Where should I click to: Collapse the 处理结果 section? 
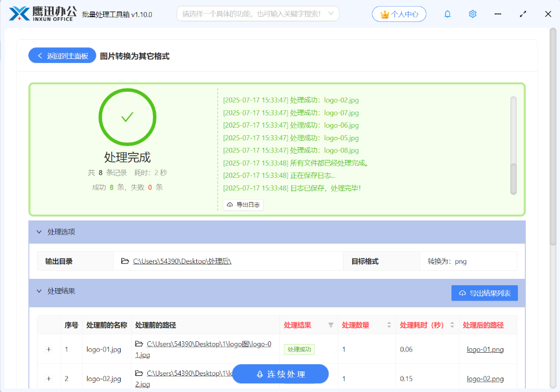pos(39,291)
